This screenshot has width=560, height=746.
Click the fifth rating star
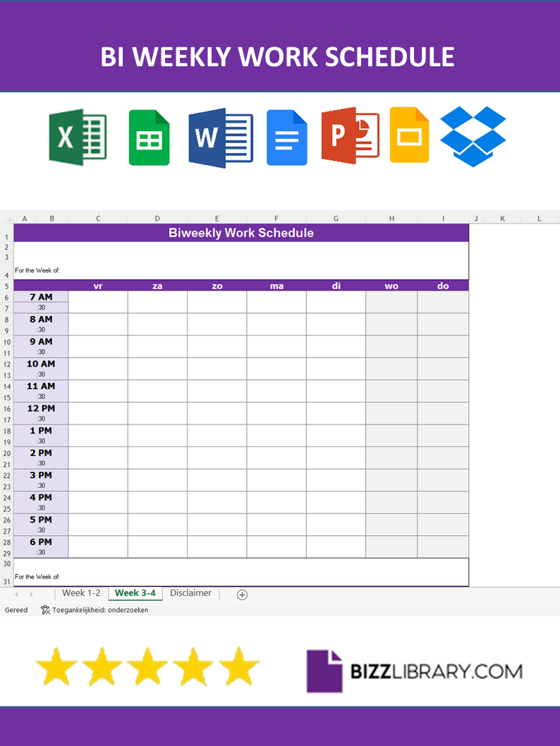tap(239, 666)
